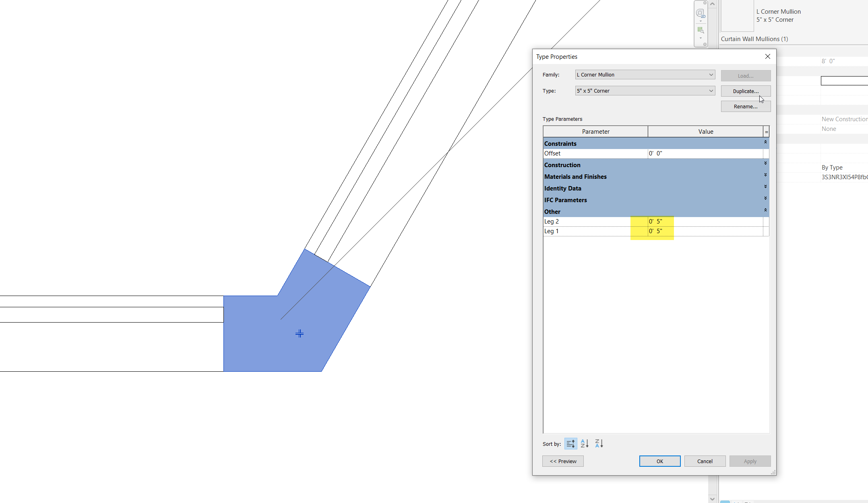The height and width of the screenshot is (503, 868).
Task: Click the Duplicate button
Action: click(746, 91)
